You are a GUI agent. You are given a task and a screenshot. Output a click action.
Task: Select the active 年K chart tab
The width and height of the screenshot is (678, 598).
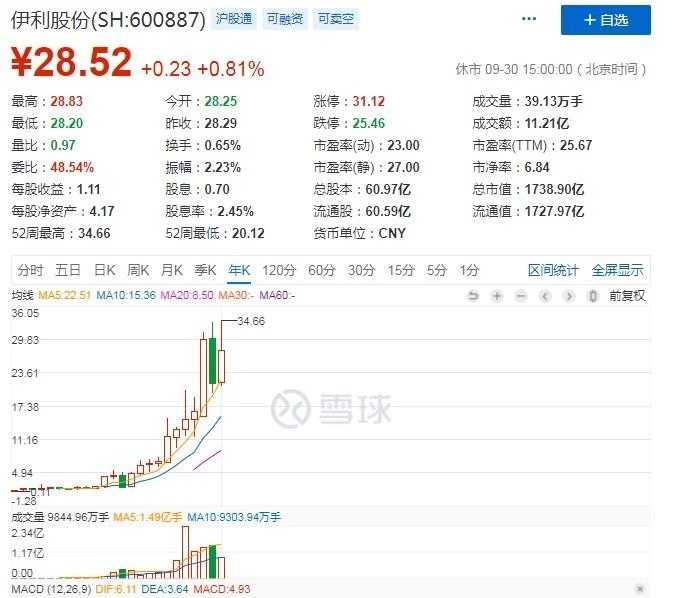[239, 271]
